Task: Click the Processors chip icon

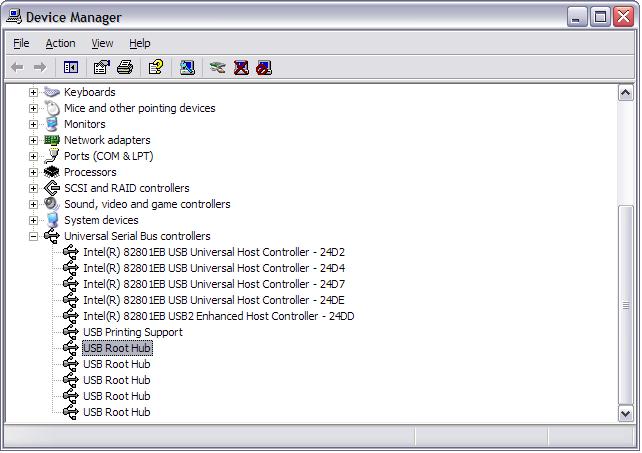Action: [x=52, y=172]
